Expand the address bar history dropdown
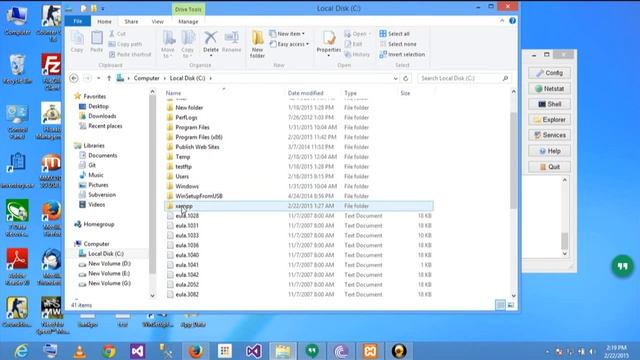640x360 pixels. 395,78
